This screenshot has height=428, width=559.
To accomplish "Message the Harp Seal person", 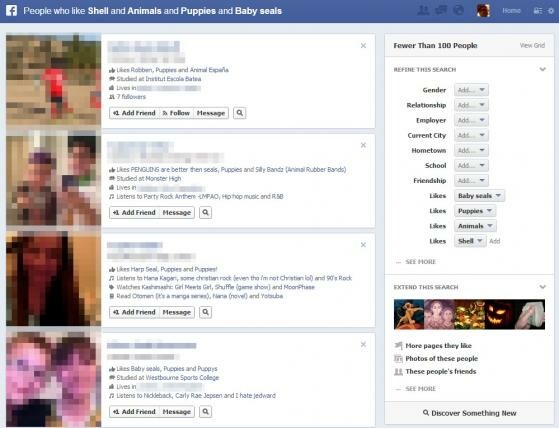I will pos(176,312).
